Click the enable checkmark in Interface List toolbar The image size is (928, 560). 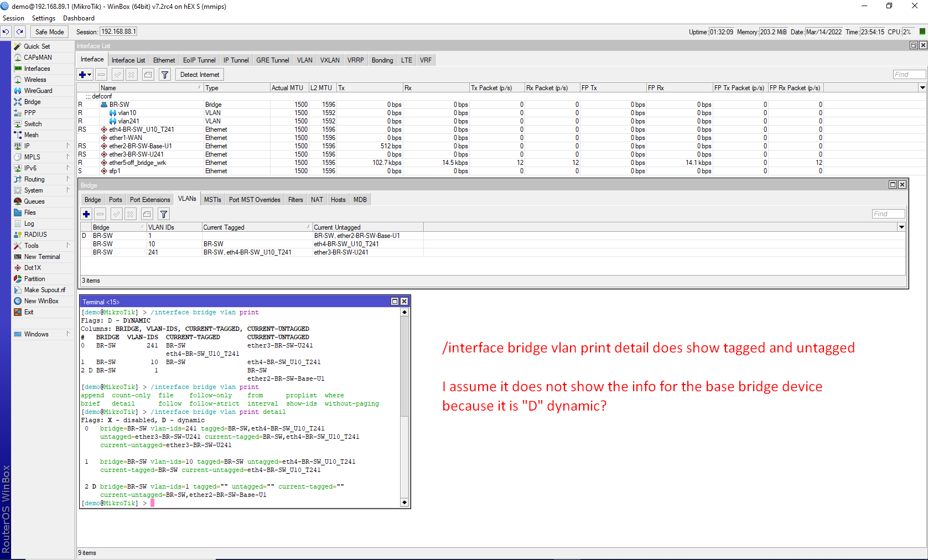click(x=117, y=75)
